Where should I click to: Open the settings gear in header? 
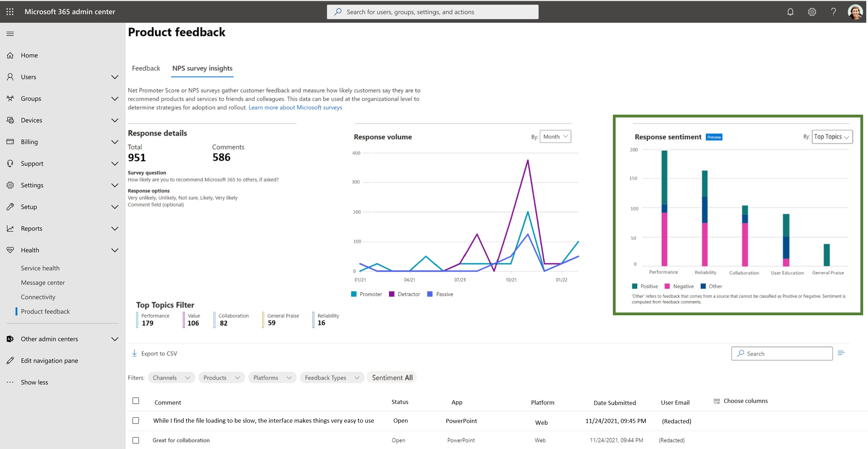(x=811, y=12)
